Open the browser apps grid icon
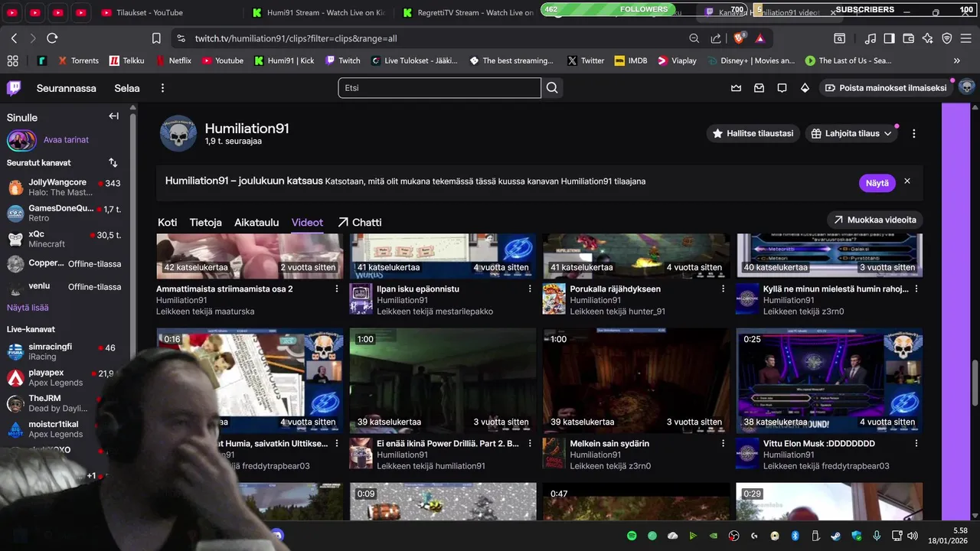 pos(12,60)
